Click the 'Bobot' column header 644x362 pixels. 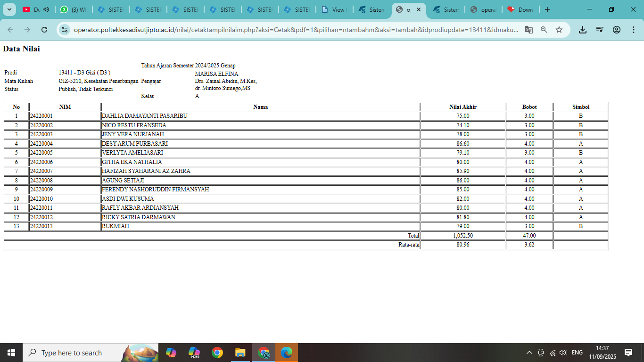(529, 107)
